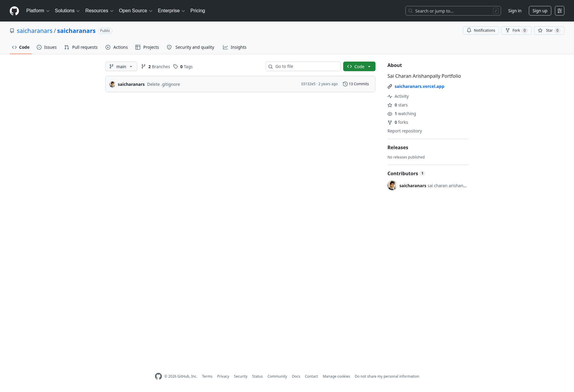Open the Contributors heading link
This screenshot has width=574, height=392.
(406, 173)
